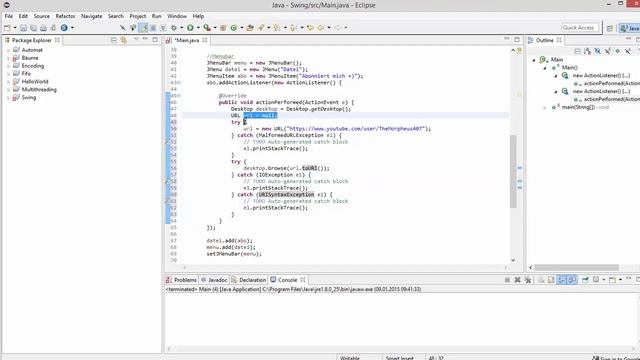Click the New Java Package icon
640x360 pixels.
point(223,28)
